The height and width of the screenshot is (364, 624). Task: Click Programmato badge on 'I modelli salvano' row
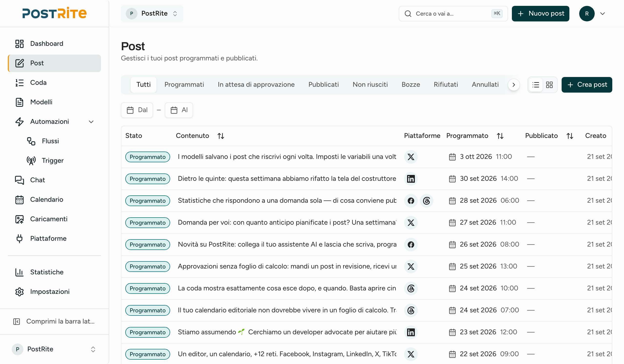[147, 157]
